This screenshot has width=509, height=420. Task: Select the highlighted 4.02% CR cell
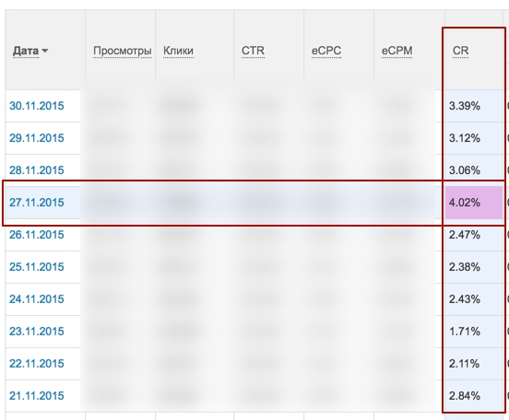coord(474,203)
